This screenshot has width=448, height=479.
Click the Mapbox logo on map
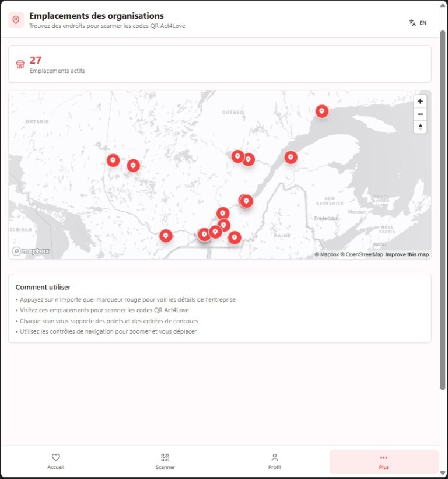click(31, 251)
